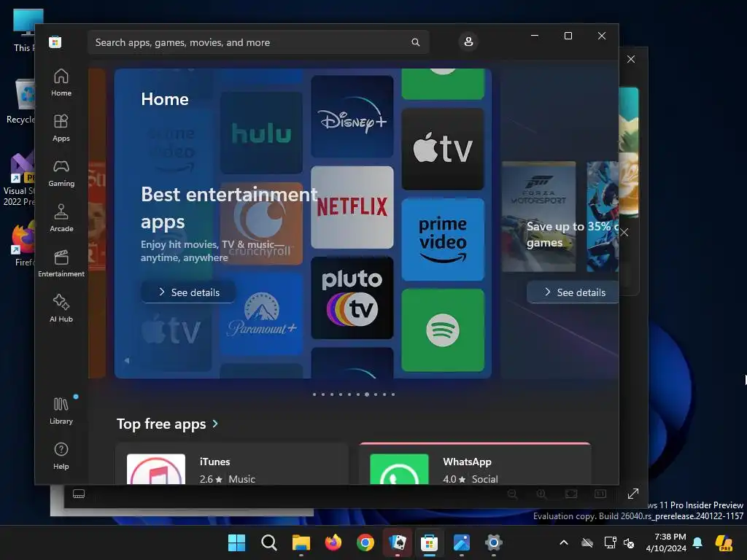Open File Explorer from taskbar
The height and width of the screenshot is (560, 747).
click(x=301, y=542)
